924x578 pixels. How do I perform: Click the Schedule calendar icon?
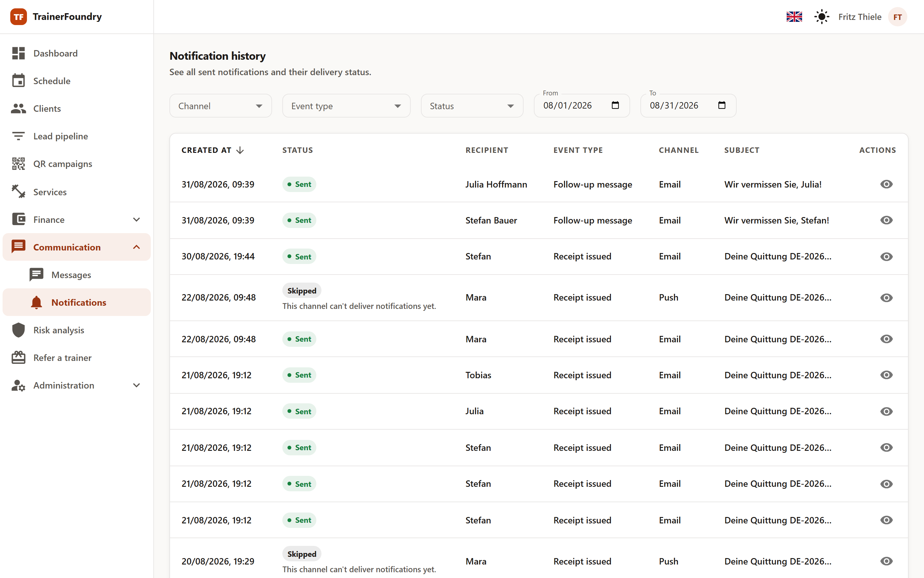[18, 81]
